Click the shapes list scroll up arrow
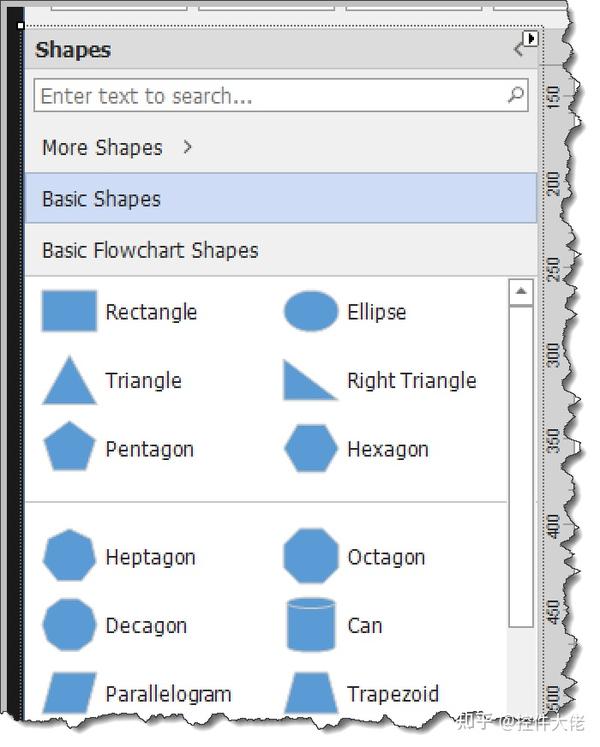600x747 pixels. tap(520, 292)
